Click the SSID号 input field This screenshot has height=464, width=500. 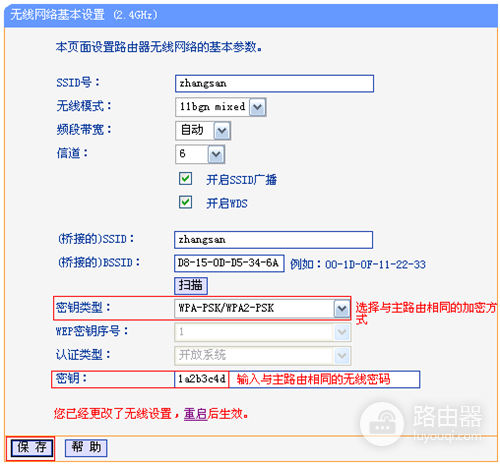tap(274, 83)
